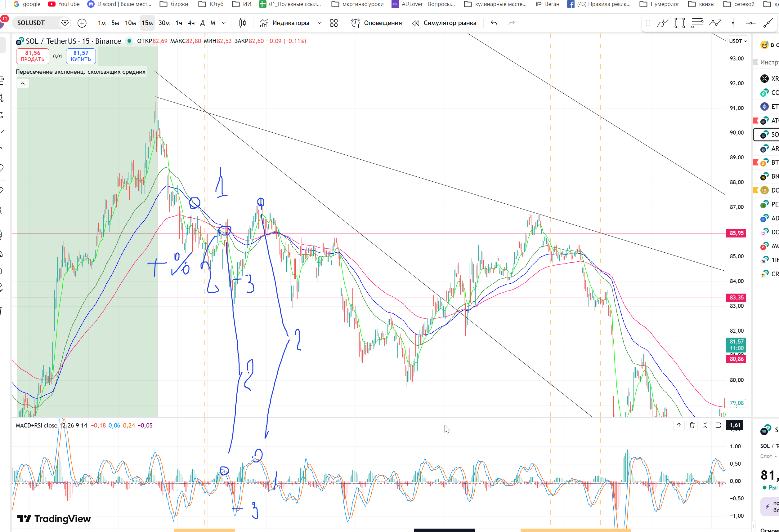Collapse the MACD+RSI pane with double chevron

point(705,425)
